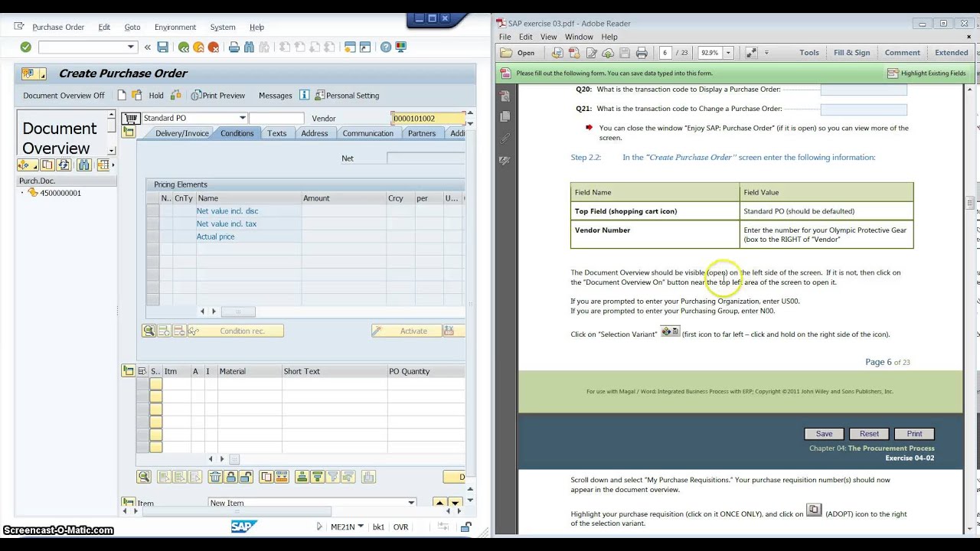The height and width of the screenshot is (551, 980).
Task: Select the first row in item grid
Action: pos(143,384)
